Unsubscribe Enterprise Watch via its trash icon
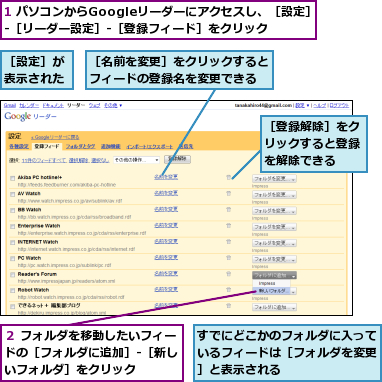Screen dimensions: 382x382 [x=229, y=225]
